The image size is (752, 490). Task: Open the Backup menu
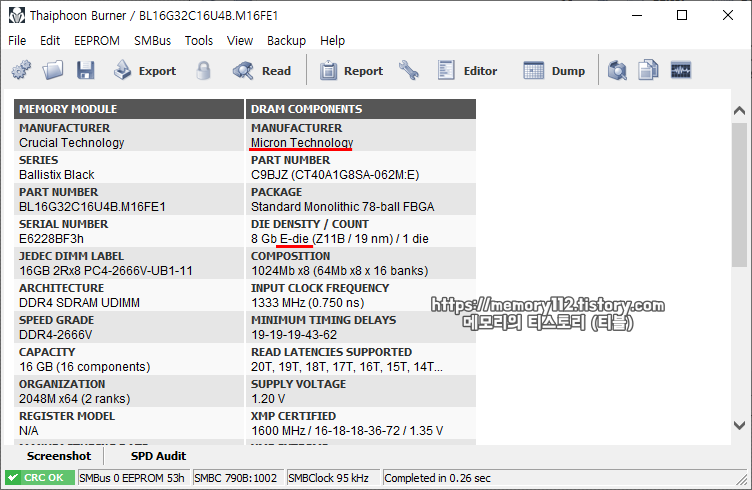pyautogui.click(x=286, y=41)
